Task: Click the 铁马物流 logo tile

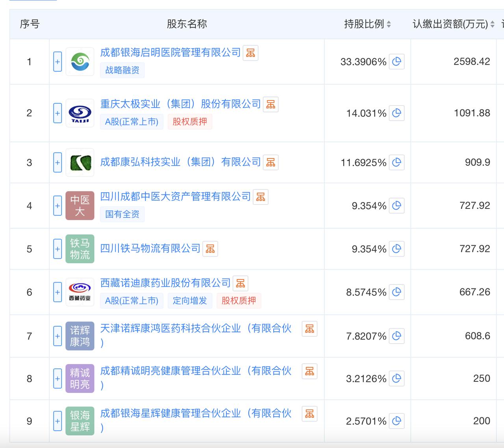Action: pyautogui.click(x=80, y=249)
